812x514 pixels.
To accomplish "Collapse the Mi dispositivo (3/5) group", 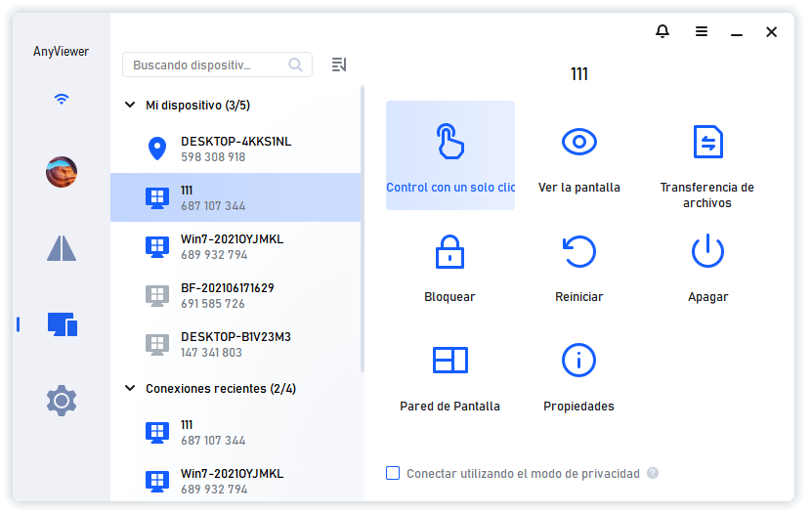I will [130, 106].
